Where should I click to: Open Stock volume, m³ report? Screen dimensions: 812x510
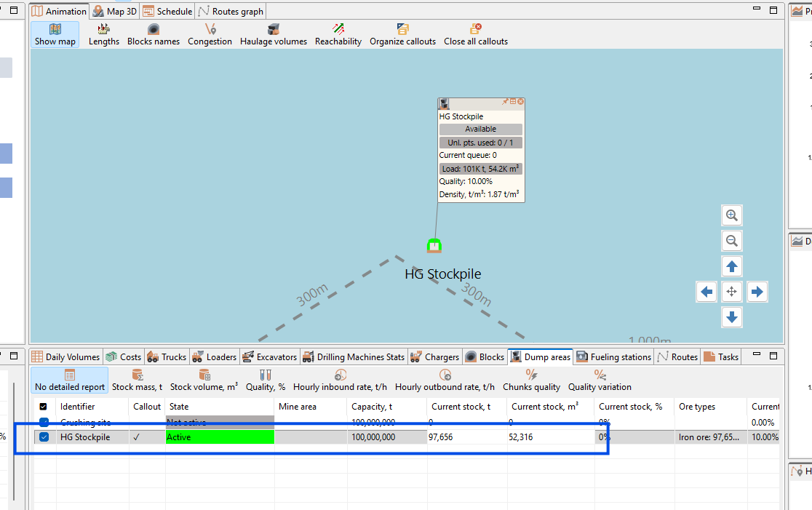(204, 380)
